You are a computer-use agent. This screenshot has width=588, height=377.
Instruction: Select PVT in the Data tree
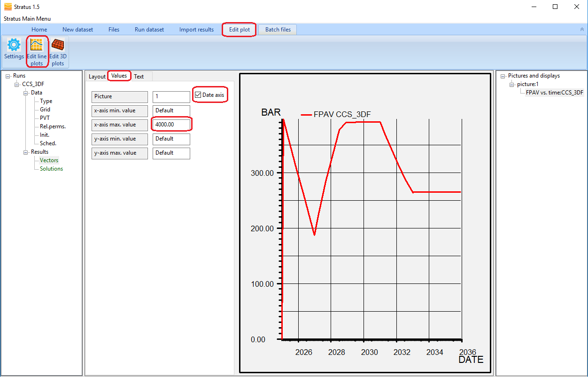[45, 118]
